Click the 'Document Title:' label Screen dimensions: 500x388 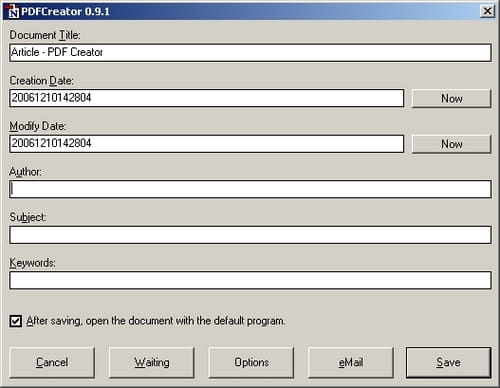click(x=45, y=35)
